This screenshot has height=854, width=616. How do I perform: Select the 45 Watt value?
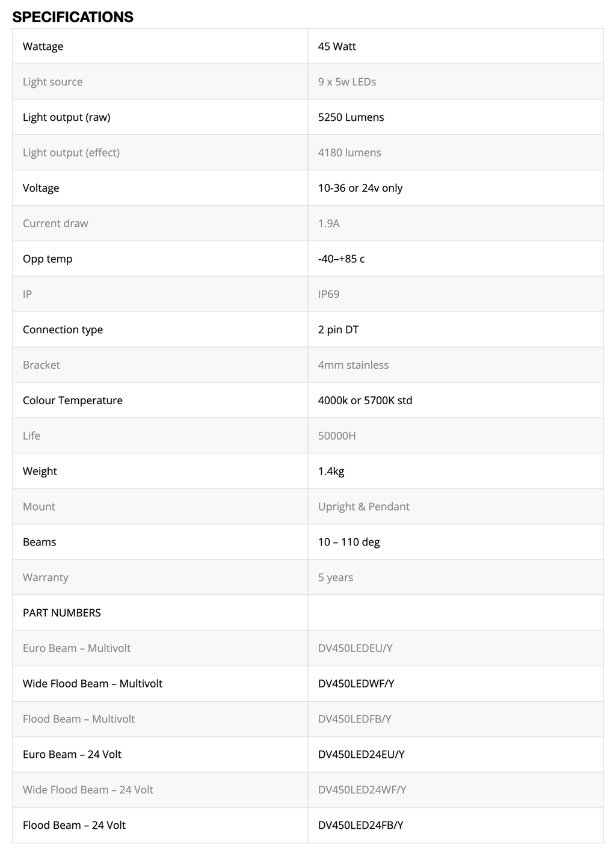(x=337, y=46)
